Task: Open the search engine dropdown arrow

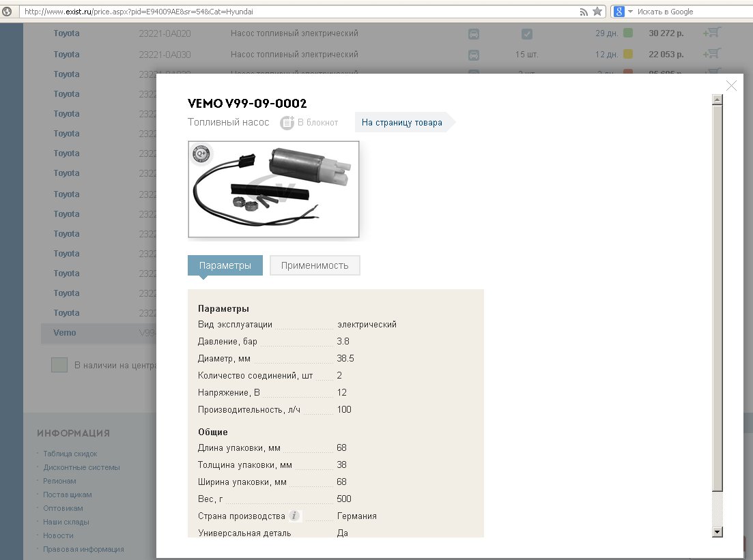Action: tap(630, 12)
